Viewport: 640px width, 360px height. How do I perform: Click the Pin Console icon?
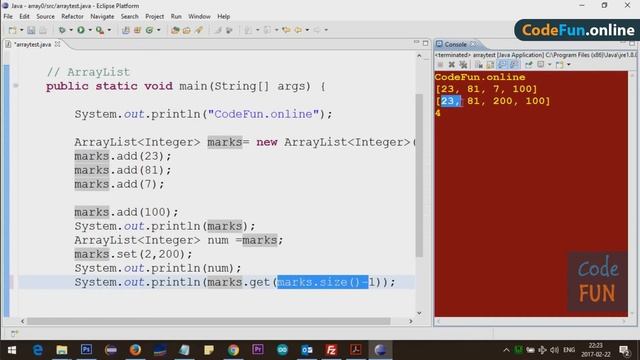tap(529, 64)
